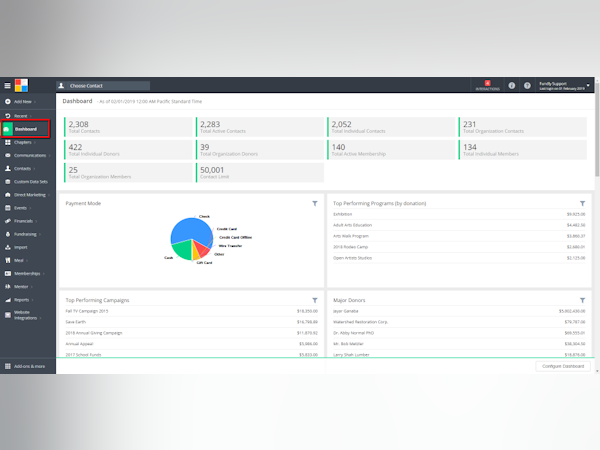Open the Dashboard menu item
The image size is (600, 450).
26,129
